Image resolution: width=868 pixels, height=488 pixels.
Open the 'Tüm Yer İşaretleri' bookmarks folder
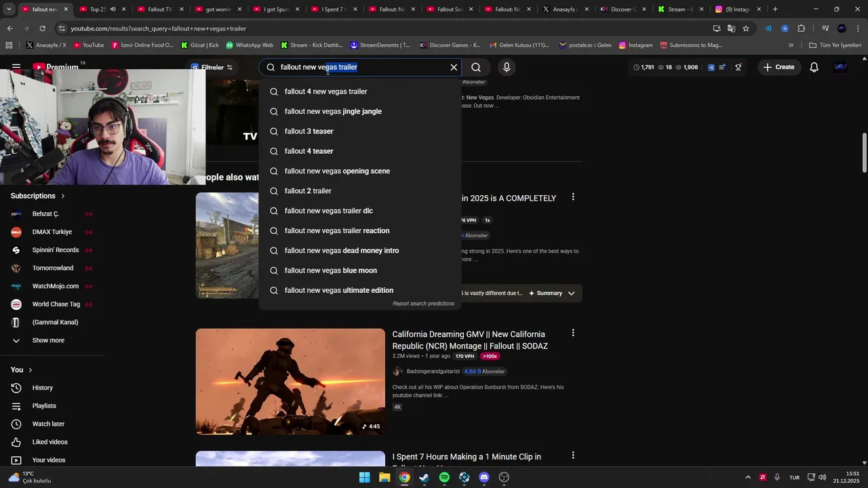(x=835, y=45)
